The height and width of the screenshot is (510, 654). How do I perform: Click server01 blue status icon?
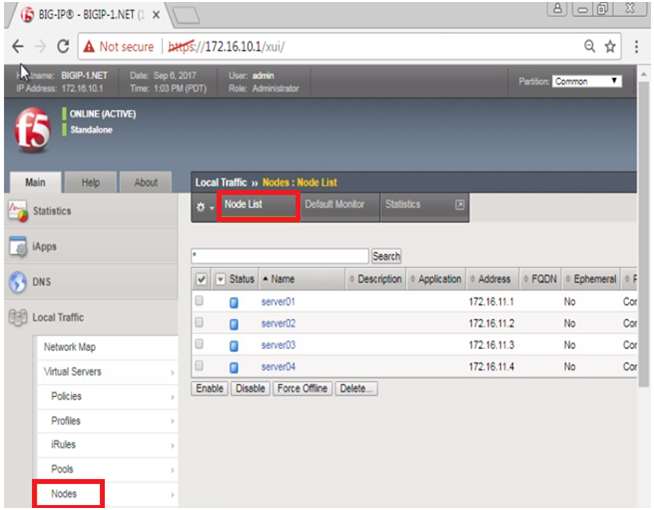point(234,302)
